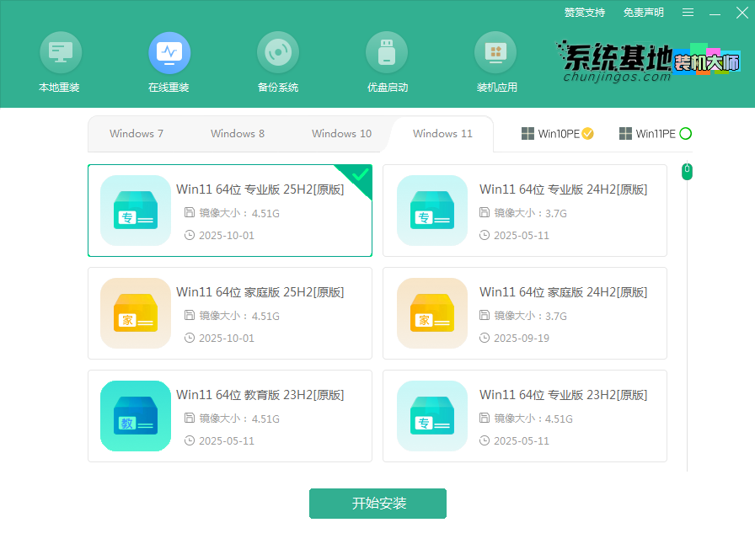This screenshot has height=560, width=755.
Task: Click the 开始安装 start install button
Action: [377, 504]
